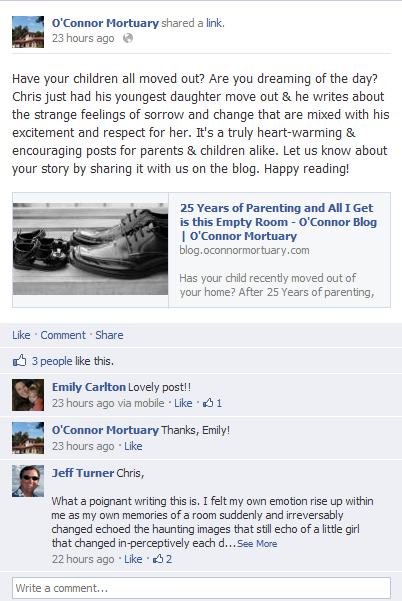Expand Jeff Turner's comment with See More
The width and height of the screenshot is (402, 601).
tap(257, 544)
